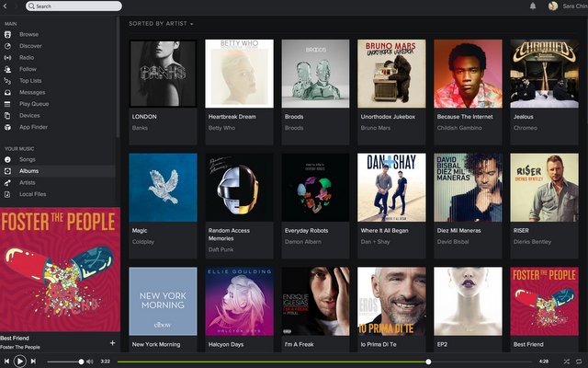Open the Sorted By Artist dropdown
Screen dimensions: 588x368
[162, 24]
